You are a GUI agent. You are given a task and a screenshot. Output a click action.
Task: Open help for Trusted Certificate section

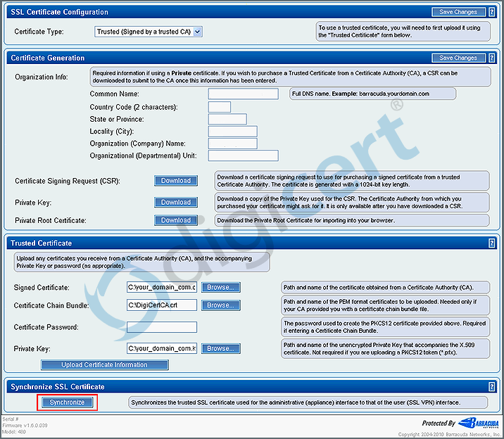[x=491, y=243]
